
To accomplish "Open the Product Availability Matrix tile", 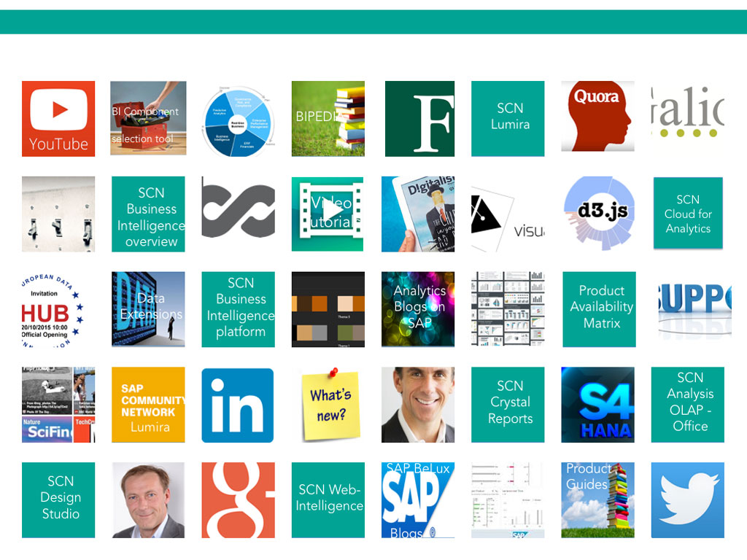I will pyautogui.click(x=600, y=309).
